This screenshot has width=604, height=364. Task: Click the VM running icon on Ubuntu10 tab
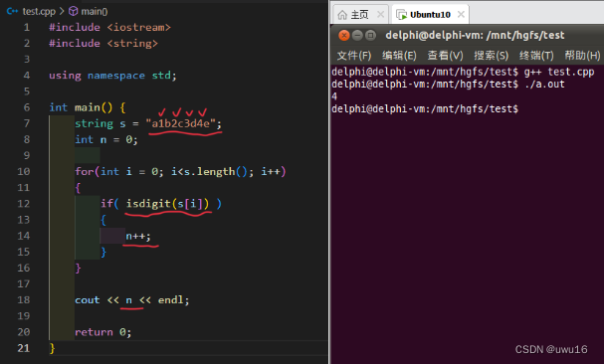pos(401,15)
